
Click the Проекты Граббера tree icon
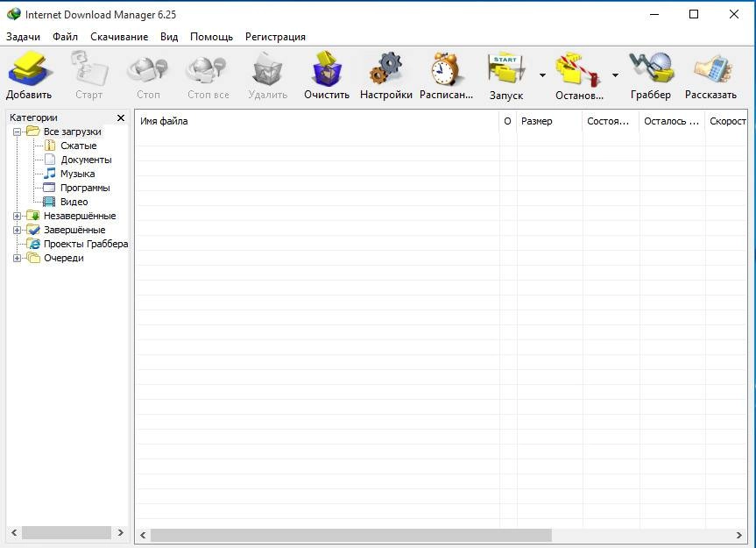tap(33, 244)
